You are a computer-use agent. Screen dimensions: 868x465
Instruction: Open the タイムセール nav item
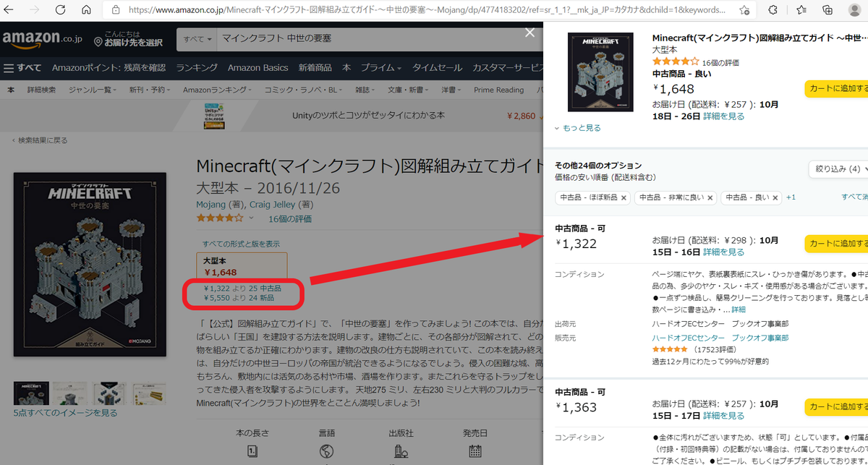tap(438, 68)
